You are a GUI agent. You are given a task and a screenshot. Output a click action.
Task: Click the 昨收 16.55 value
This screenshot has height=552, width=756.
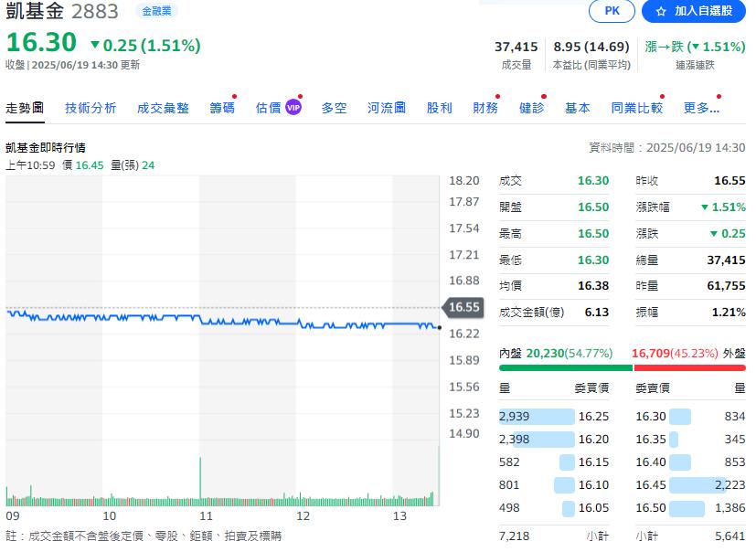[x=729, y=181]
